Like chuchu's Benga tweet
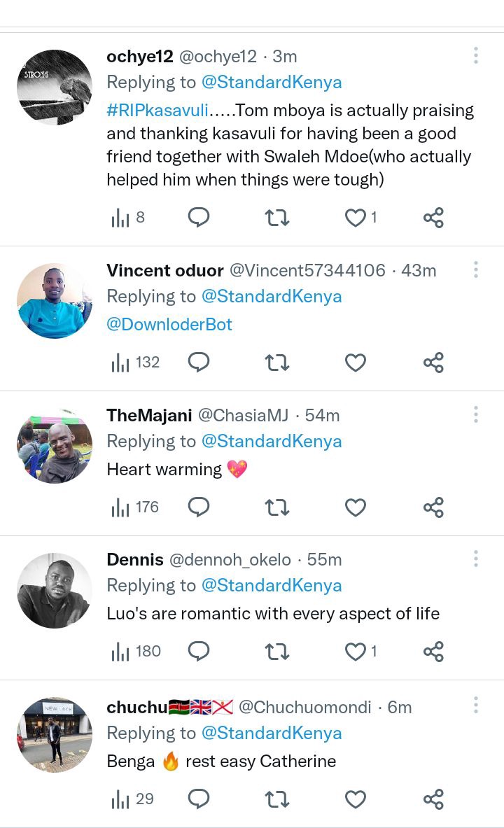The image size is (504, 828). (x=356, y=799)
